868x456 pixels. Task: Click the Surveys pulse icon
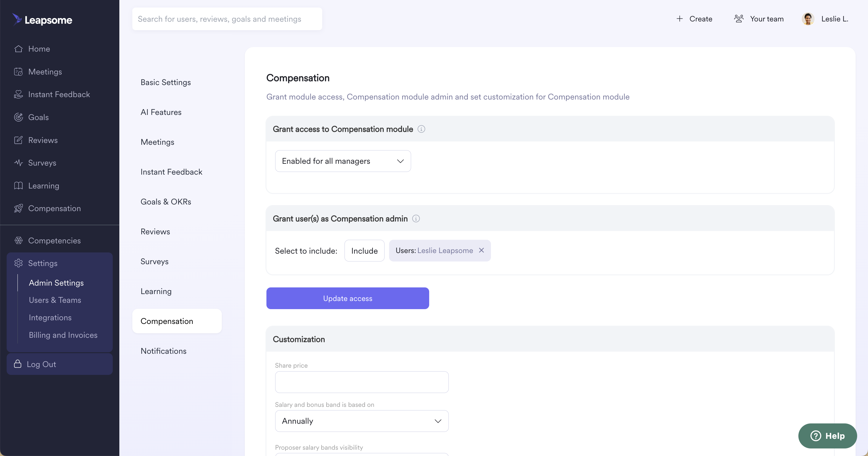coord(18,163)
